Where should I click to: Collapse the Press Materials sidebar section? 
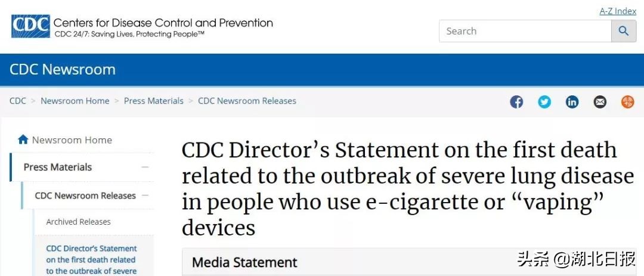[x=145, y=168]
